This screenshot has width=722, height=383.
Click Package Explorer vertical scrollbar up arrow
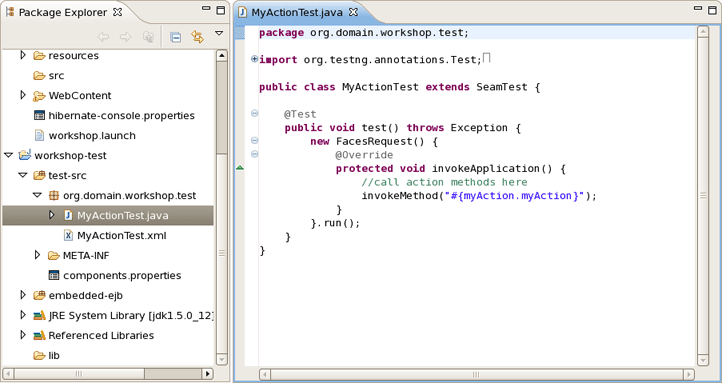pos(221,56)
